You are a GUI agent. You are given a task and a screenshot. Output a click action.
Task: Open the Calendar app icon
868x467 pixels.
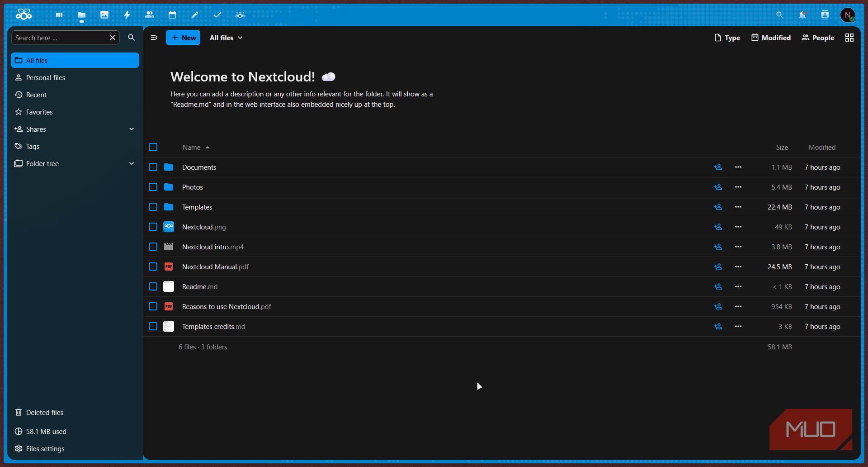[x=172, y=15]
